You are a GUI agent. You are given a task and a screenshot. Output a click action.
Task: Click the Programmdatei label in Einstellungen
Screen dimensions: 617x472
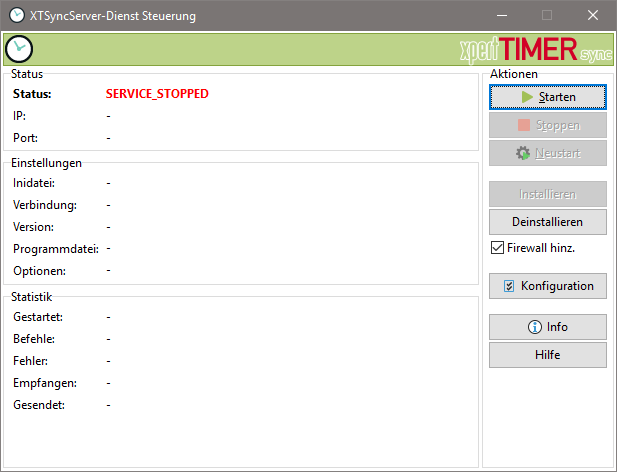(x=56, y=249)
